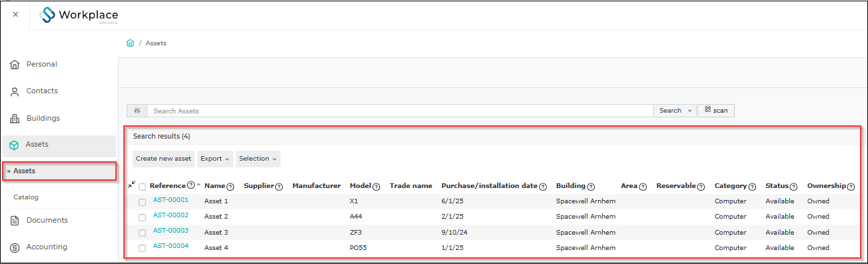
Task: Open asset link AST-00003
Action: (x=171, y=231)
